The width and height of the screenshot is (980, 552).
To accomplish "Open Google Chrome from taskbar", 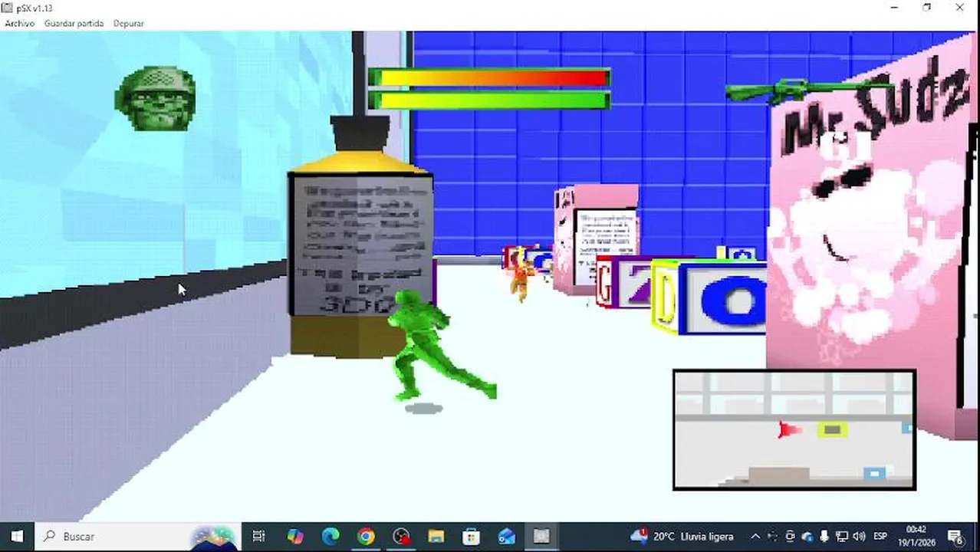I will 366,537.
